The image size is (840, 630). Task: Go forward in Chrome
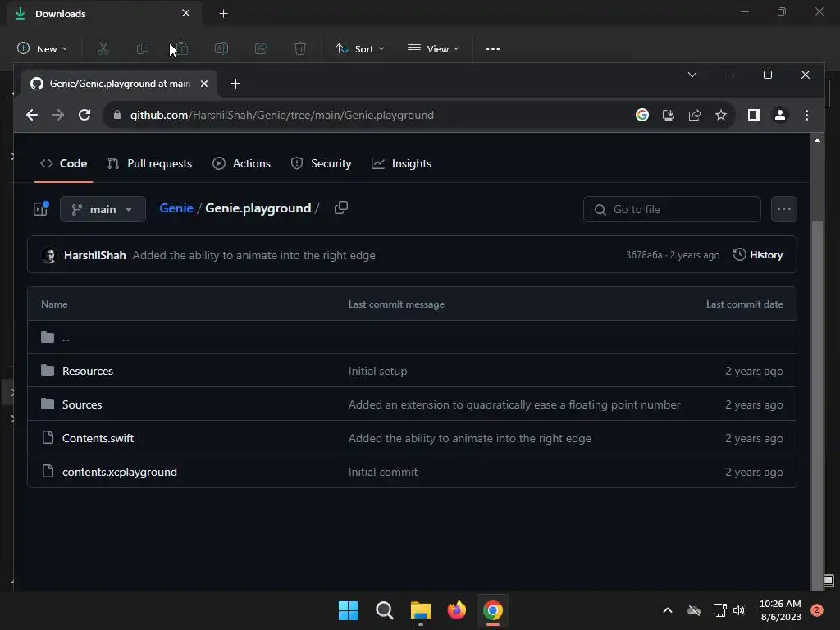tap(58, 115)
